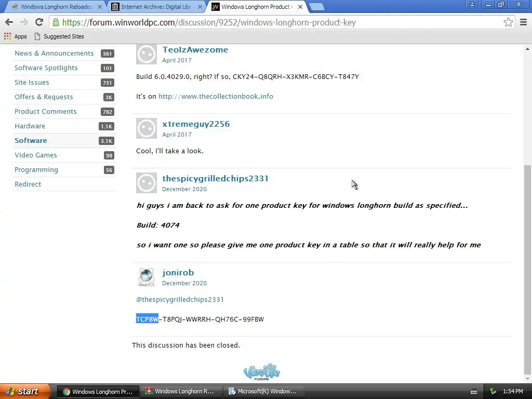Close the Internet Archive tab
Viewport: 532px width, 399px height.
click(200, 7)
